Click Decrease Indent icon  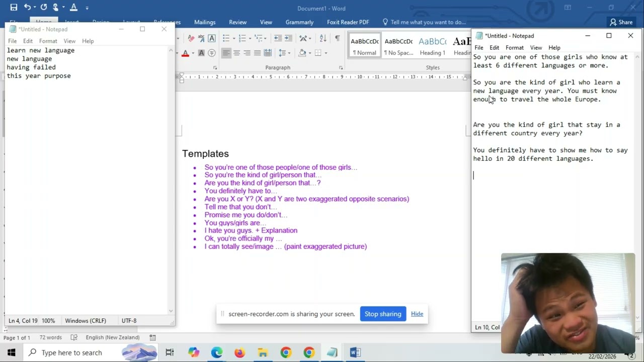coord(278,38)
